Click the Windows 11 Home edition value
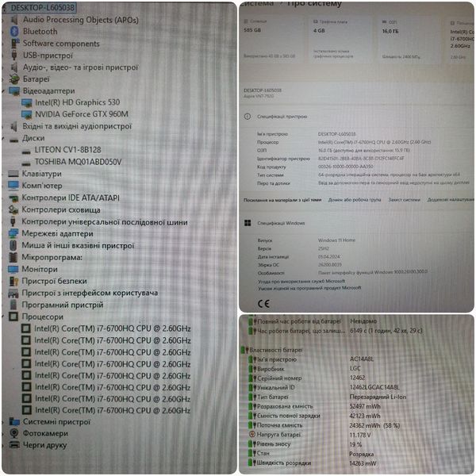This screenshot has width=476, height=476. pyautogui.click(x=336, y=240)
